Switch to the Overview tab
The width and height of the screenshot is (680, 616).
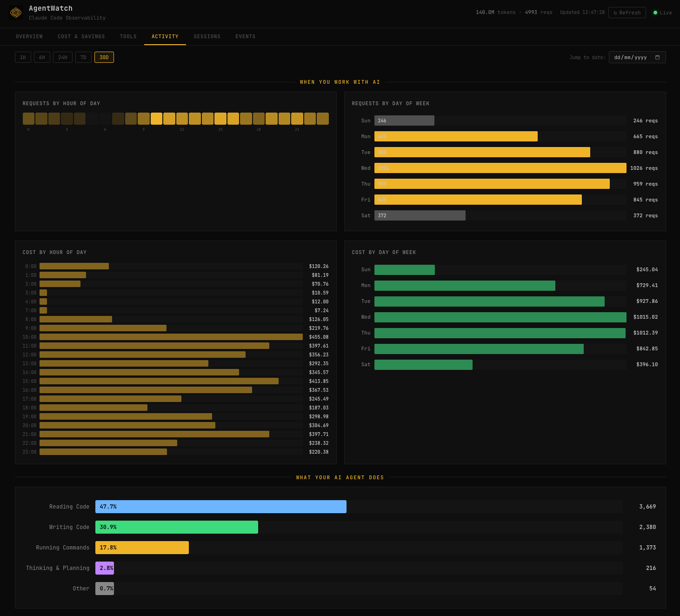point(29,36)
